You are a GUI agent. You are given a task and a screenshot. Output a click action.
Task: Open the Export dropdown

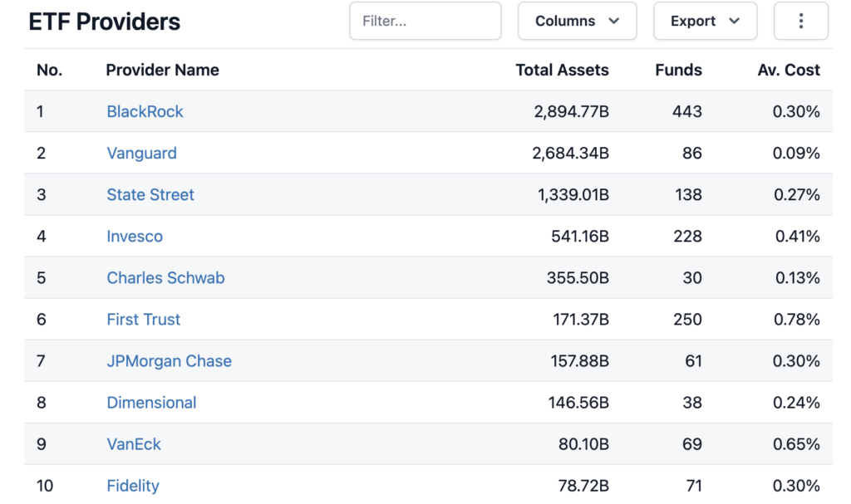[x=705, y=21]
